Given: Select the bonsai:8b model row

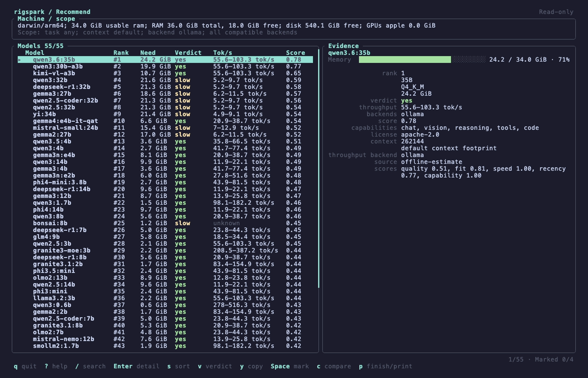Looking at the screenshot, I should (165, 223).
